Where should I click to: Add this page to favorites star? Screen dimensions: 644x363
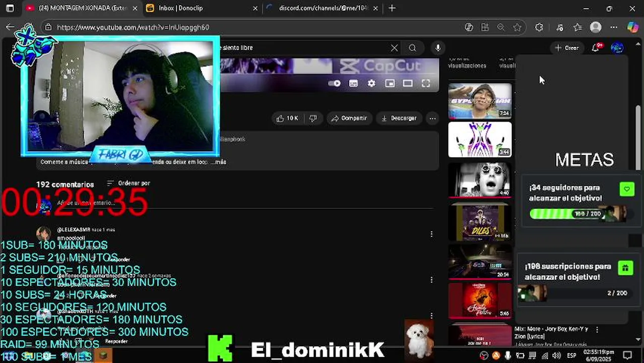click(517, 27)
